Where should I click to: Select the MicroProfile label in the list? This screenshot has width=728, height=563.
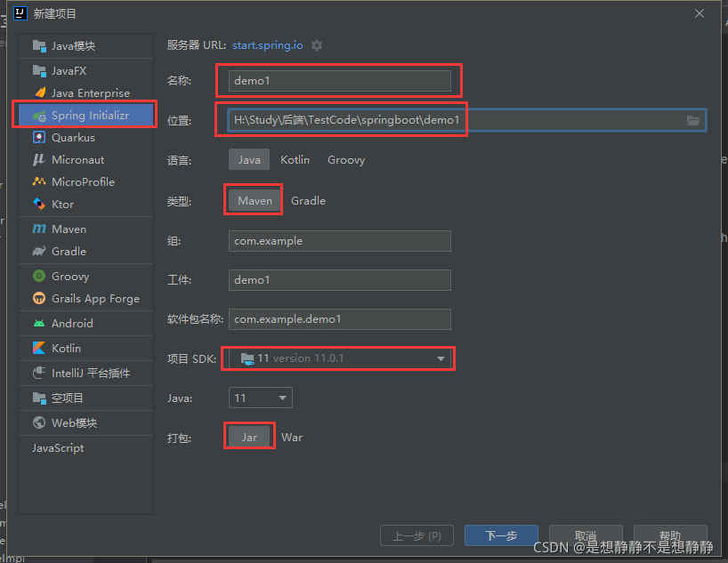pyautogui.click(x=83, y=182)
